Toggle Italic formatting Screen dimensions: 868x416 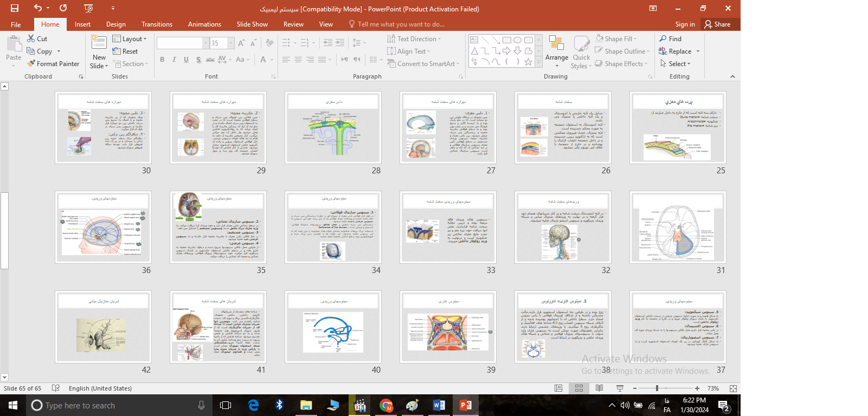174,60
